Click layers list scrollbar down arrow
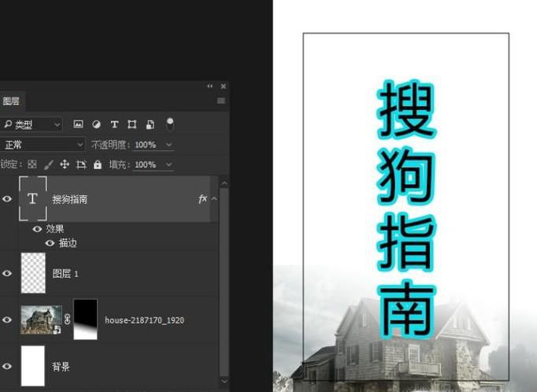 (224, 381)
